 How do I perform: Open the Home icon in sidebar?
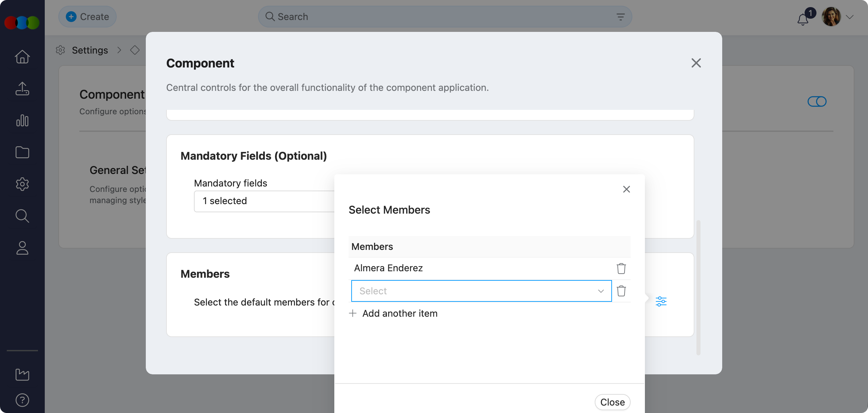(22, 57)
